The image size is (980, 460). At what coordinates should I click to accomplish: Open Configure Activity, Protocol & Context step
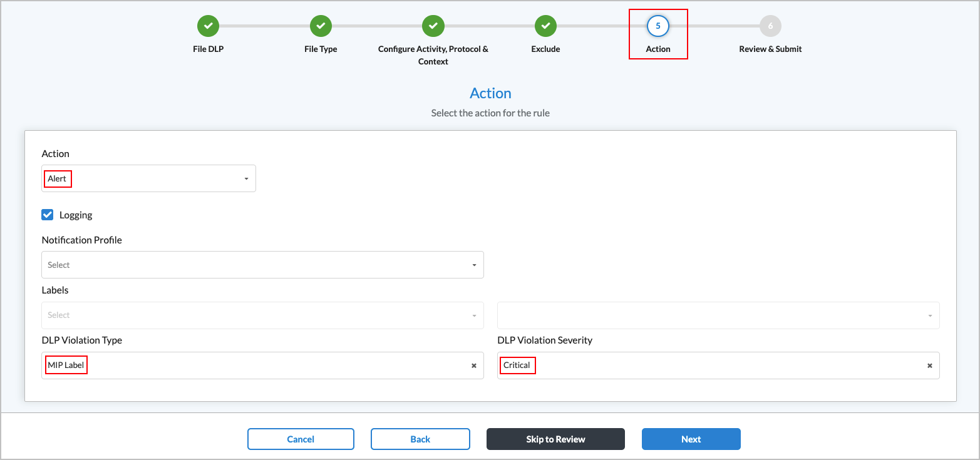[x=433, y=26]
